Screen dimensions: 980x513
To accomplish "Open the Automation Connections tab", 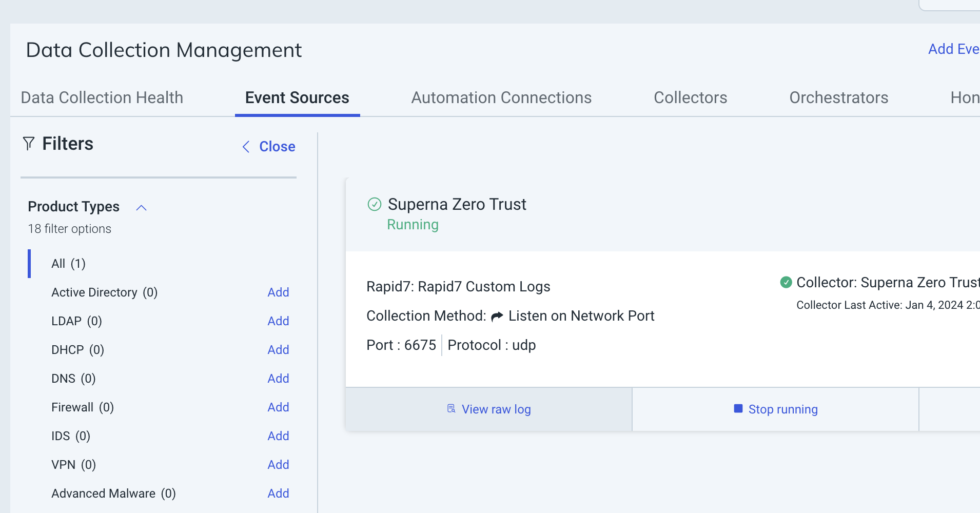I will [501, 97].
